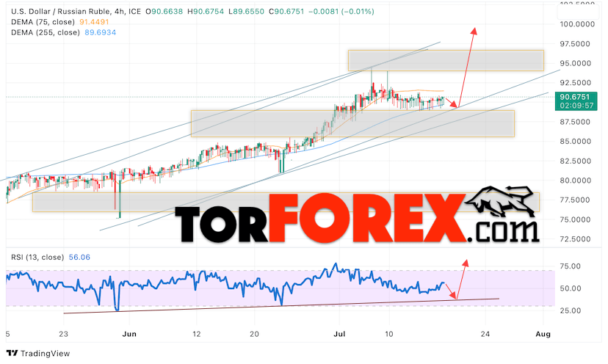Click the current price label 90.6751
The width and height of the screenshot is (608, 364).
pos(575,97)
